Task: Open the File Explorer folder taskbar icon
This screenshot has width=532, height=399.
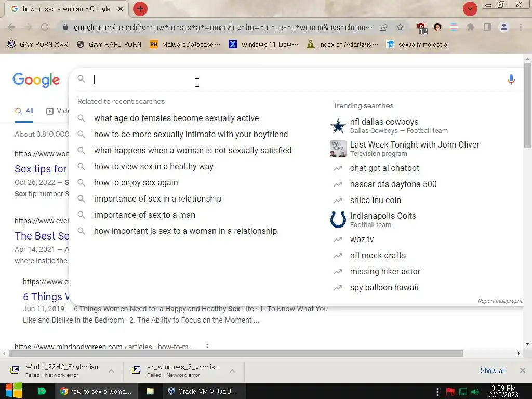Action: pos(150,391)
